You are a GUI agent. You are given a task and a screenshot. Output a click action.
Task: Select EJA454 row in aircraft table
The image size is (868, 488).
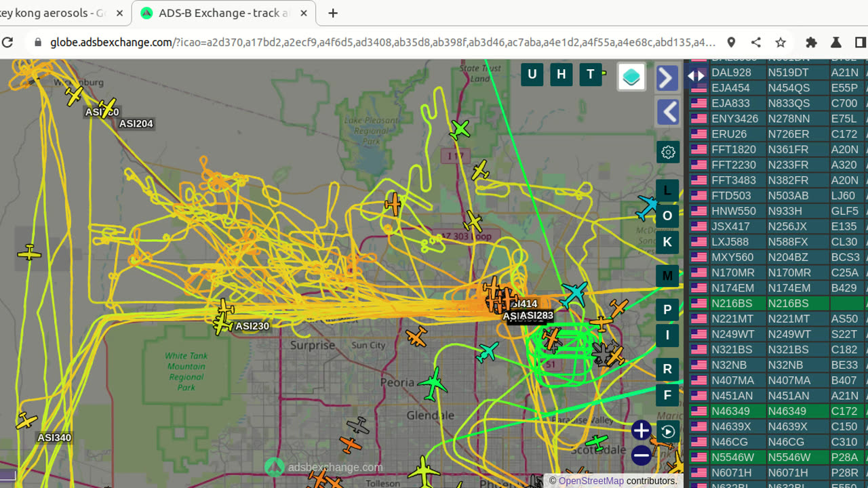tap(778, 87)
